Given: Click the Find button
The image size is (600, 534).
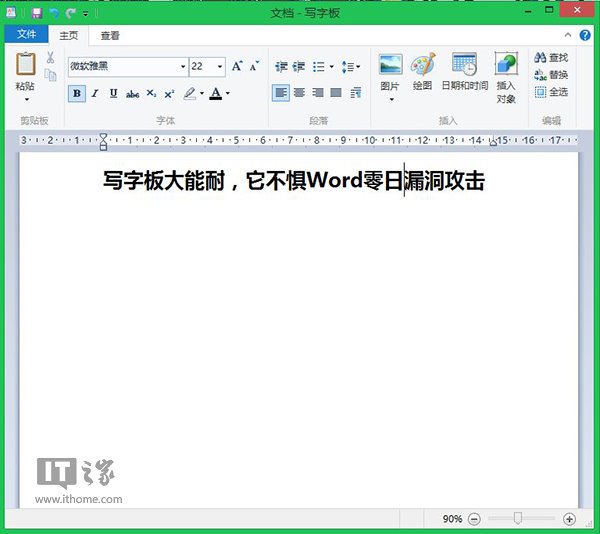Looking at the screenshot, I should [x=551, y=58].
